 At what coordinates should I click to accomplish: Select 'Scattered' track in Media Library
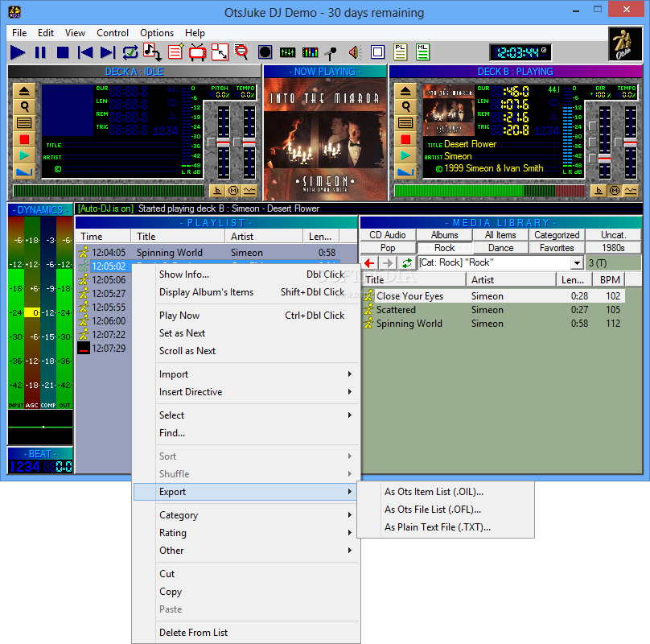pyautogui.click(x=396, y=310)
